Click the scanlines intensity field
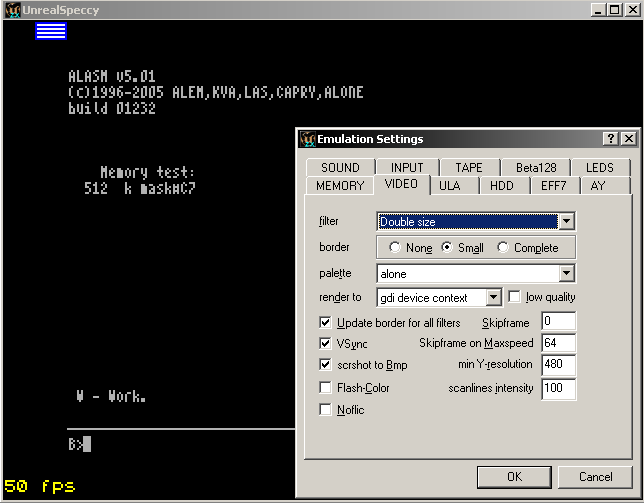Screen dimensions: 644x503 [558, 389]
